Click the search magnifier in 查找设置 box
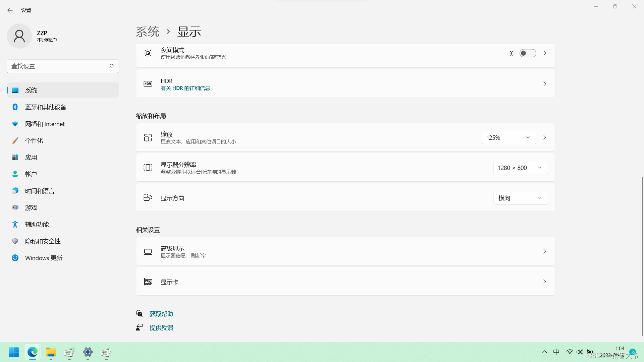The image size is (644, 362). pyautogui.click(x=111, y=66)
